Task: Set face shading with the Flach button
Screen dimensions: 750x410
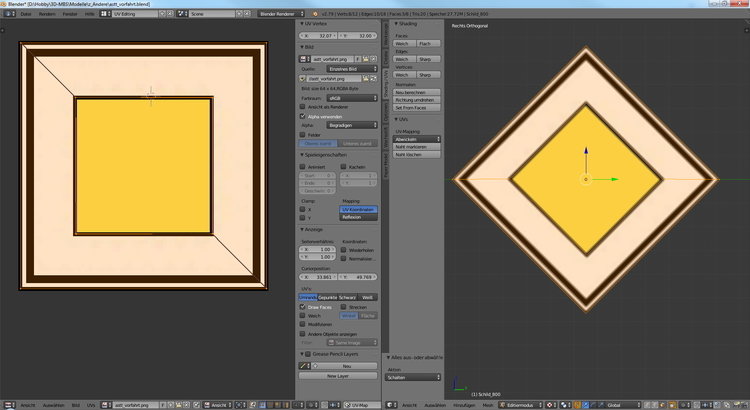Action: click(x=424, y=44)
